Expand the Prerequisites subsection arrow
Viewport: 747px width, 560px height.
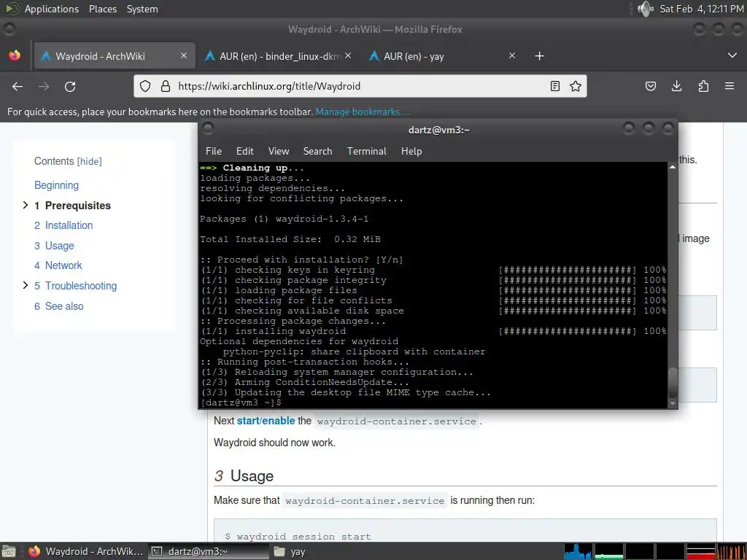pyautogui.click(x=26, y=205)
